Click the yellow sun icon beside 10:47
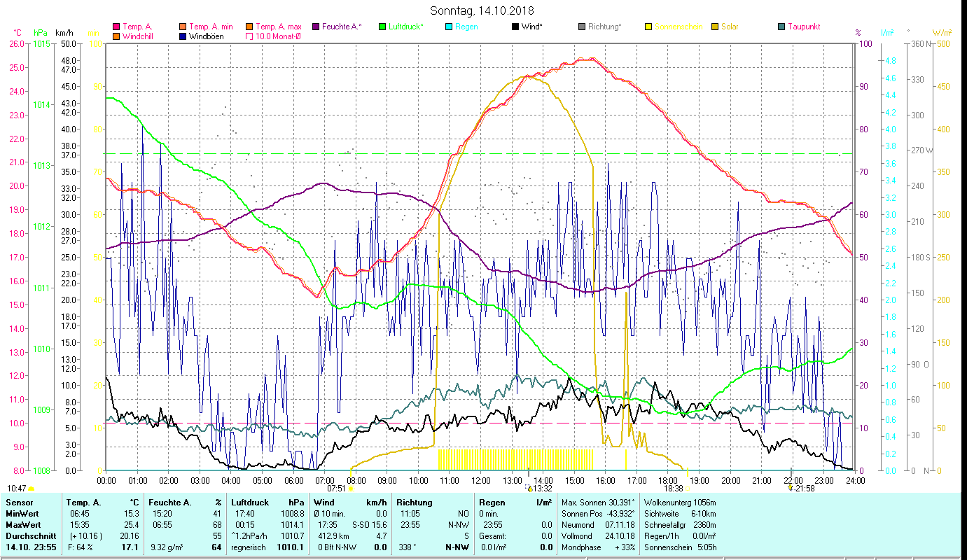The image size is (967, 560). click(32, 489)
